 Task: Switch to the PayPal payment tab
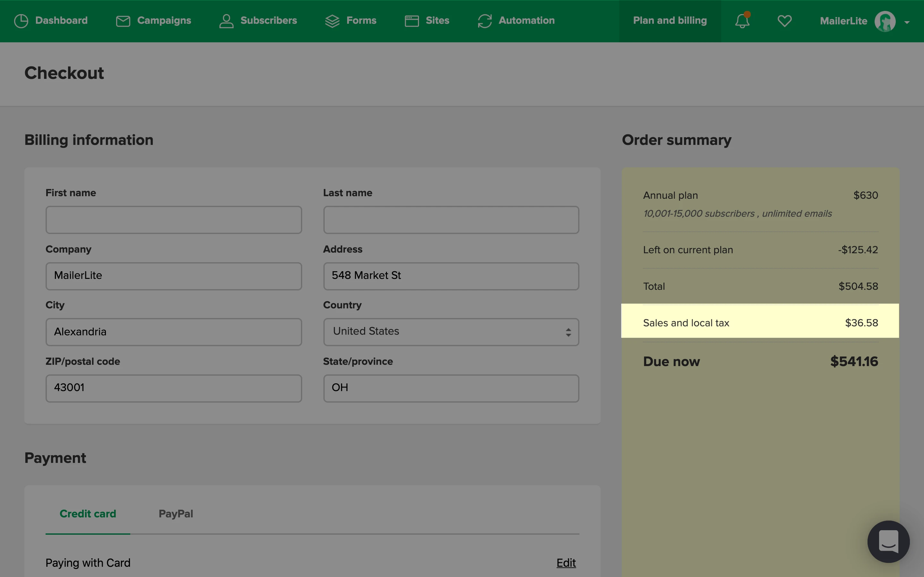tap(175, 514)
